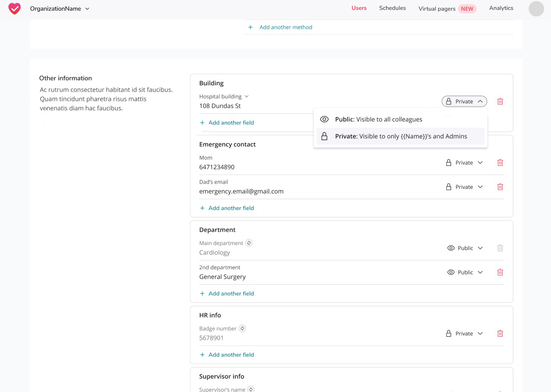Open the Private visibility dropdown for Mom
The height and width of the screenshot is (392, 551).
coord(464,163)
